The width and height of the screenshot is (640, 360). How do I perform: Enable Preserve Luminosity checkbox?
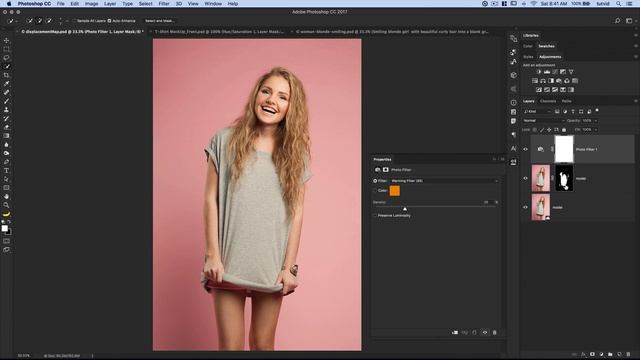375,216
